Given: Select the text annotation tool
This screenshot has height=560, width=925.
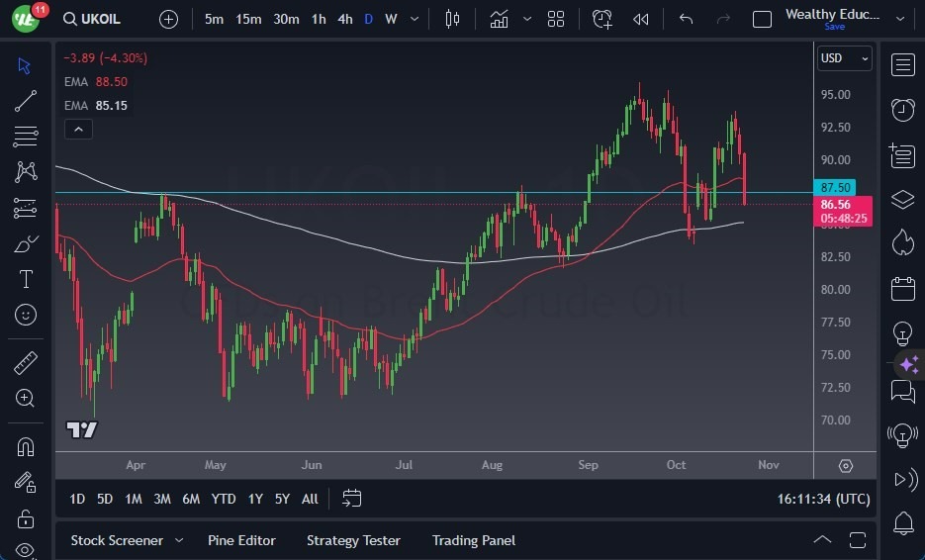Looking at the screenshot, I should tap(26, 279).
